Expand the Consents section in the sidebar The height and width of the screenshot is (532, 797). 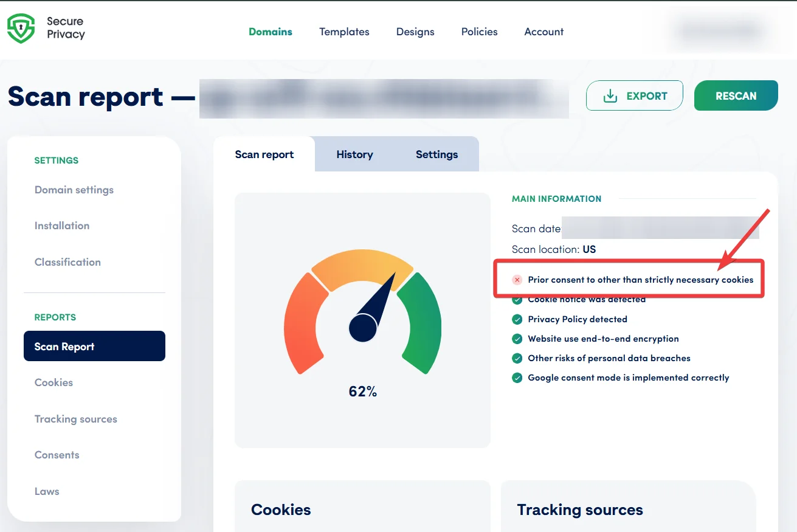[57, 455]
